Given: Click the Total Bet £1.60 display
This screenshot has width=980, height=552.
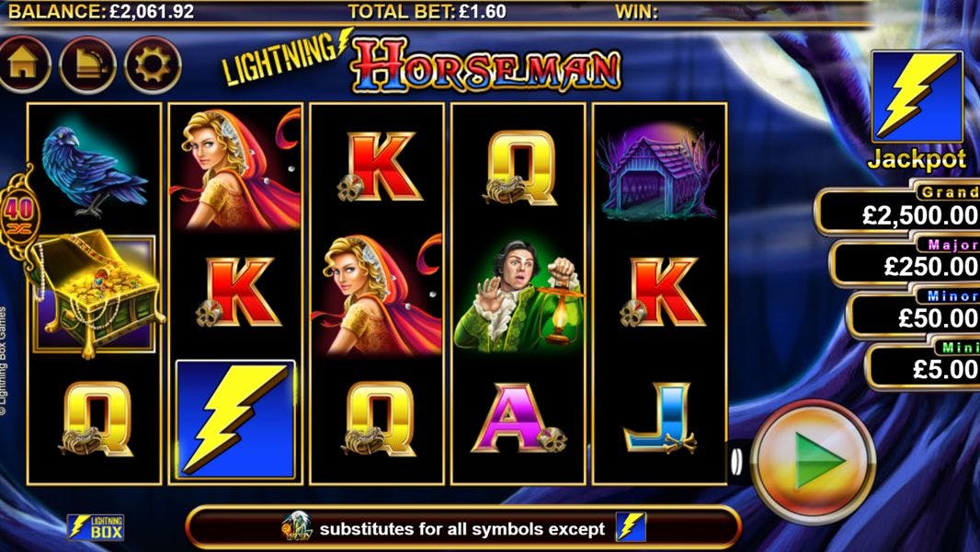Looking at the screenshot, I should pos(427,11).
